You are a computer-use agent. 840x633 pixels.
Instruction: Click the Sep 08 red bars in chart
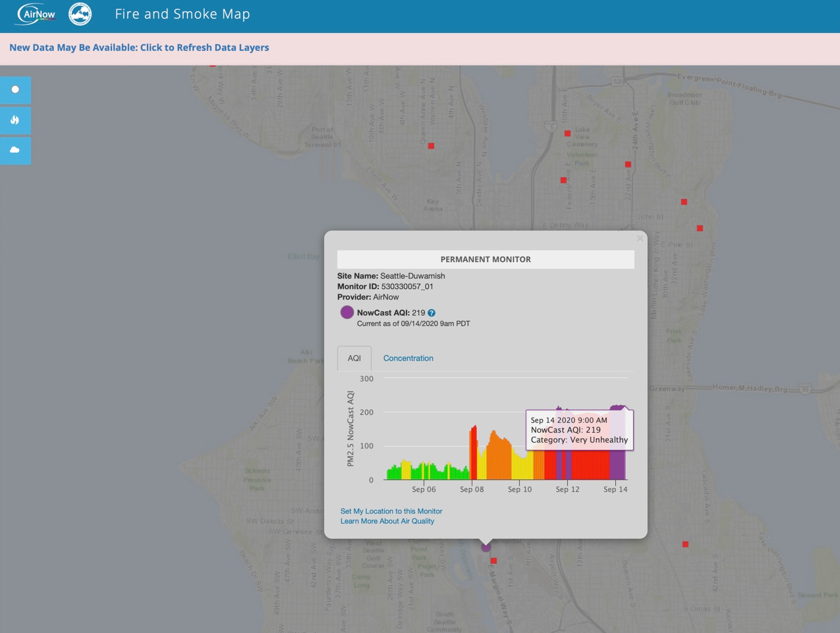tap(473, 453)
